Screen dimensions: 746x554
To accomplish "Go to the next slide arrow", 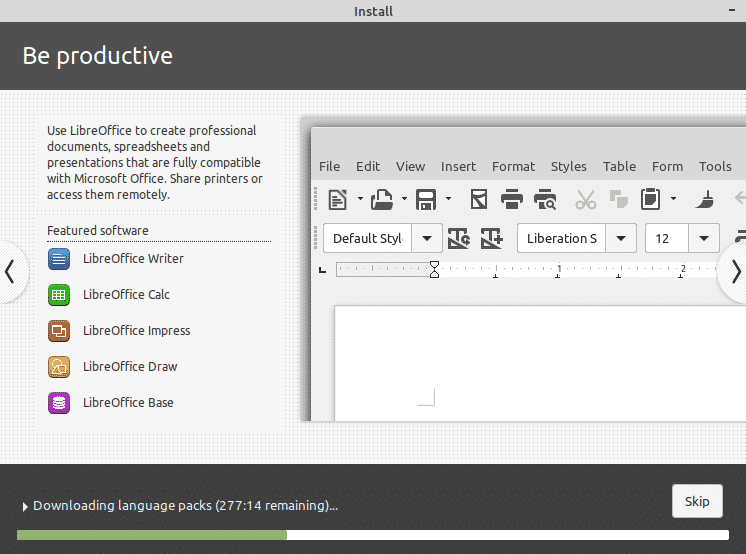I will [735, 272].
